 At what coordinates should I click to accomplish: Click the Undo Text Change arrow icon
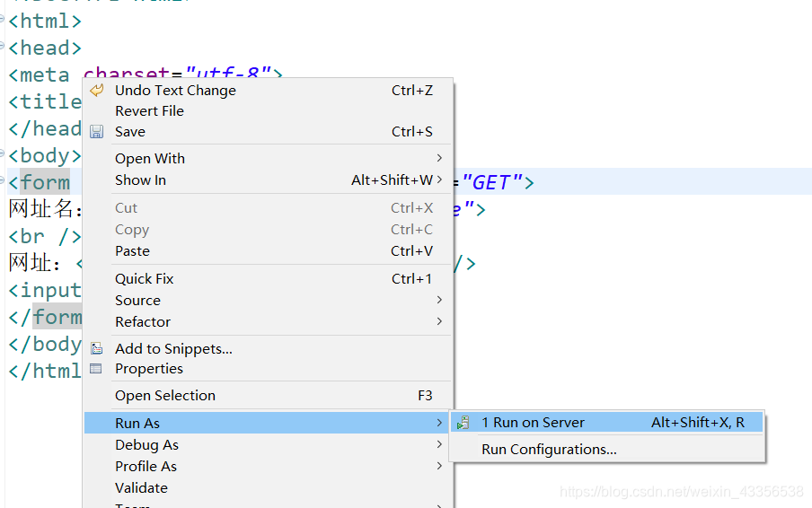(x=97, y=90)
